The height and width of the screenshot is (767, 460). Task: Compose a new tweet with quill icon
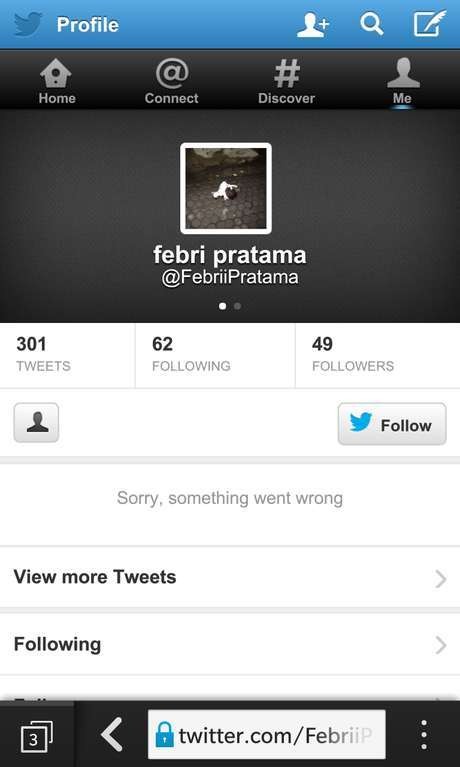[x=430, y=23]
